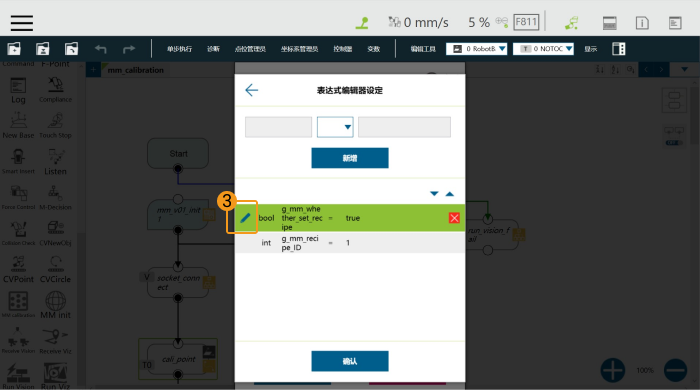Open the operator dropdown in expression editor
This screenshot has width=700, height=390.
coord(335,127)
